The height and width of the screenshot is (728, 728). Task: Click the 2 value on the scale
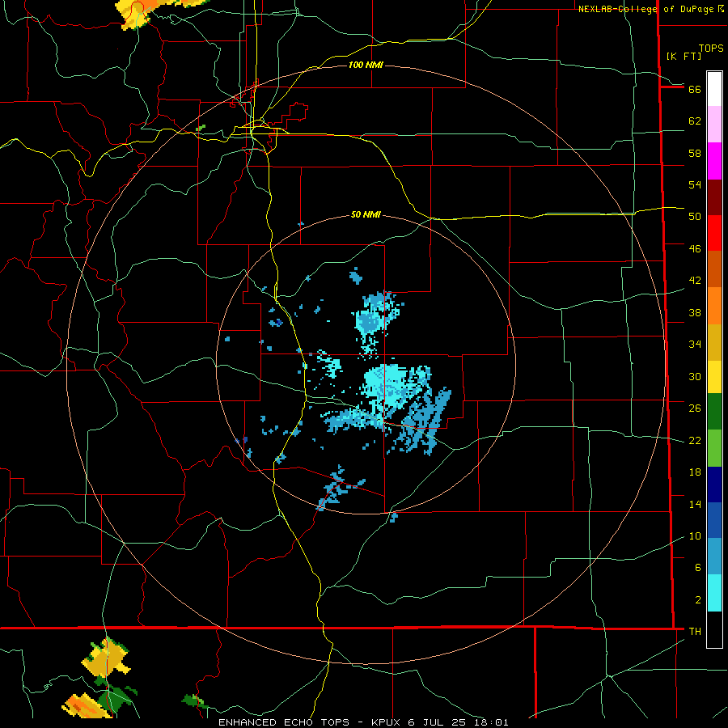[698, 600]
